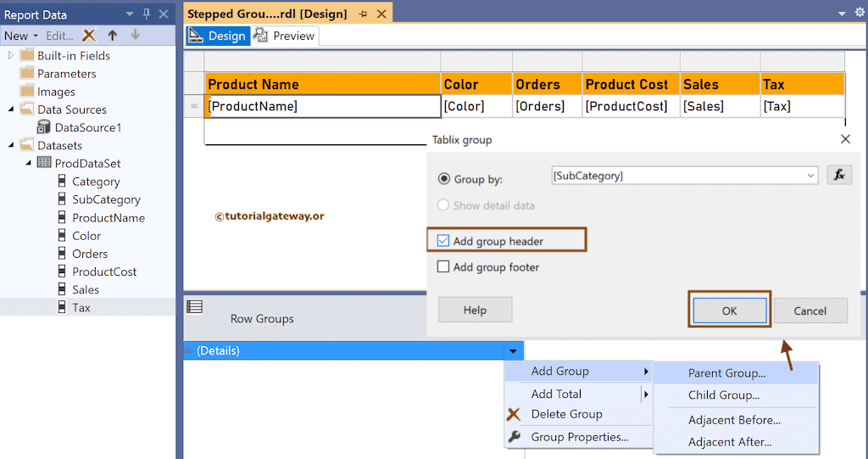Click the Sales header cell
The height and width of the screenshot is (459, 868).
pyautogui.click(x=721, y=84)
